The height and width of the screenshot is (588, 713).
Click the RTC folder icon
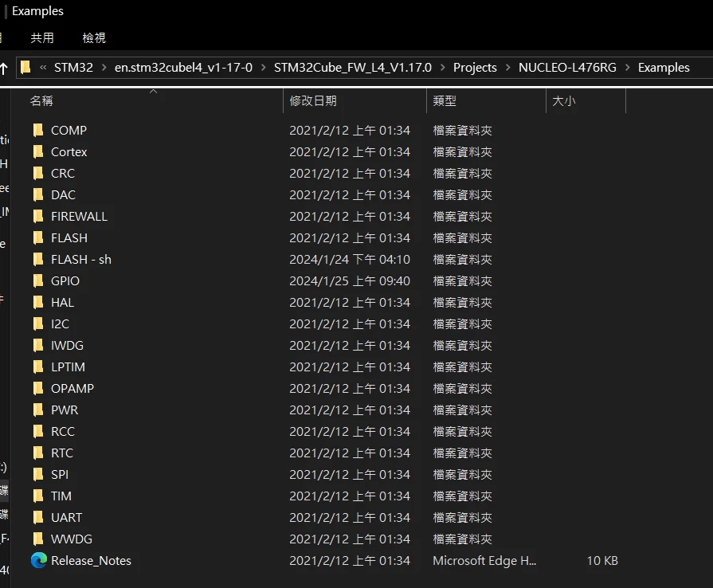[x=38, y=453]
